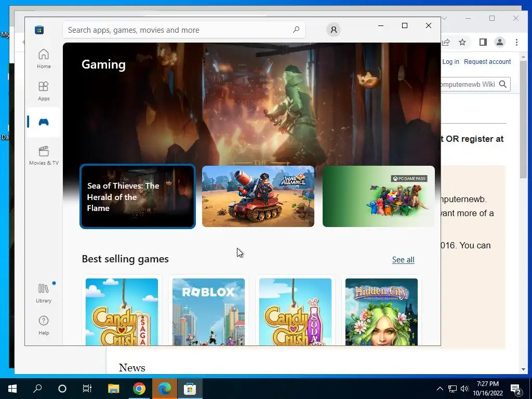Open Cortana circle on the taskbar

[62, 389]
